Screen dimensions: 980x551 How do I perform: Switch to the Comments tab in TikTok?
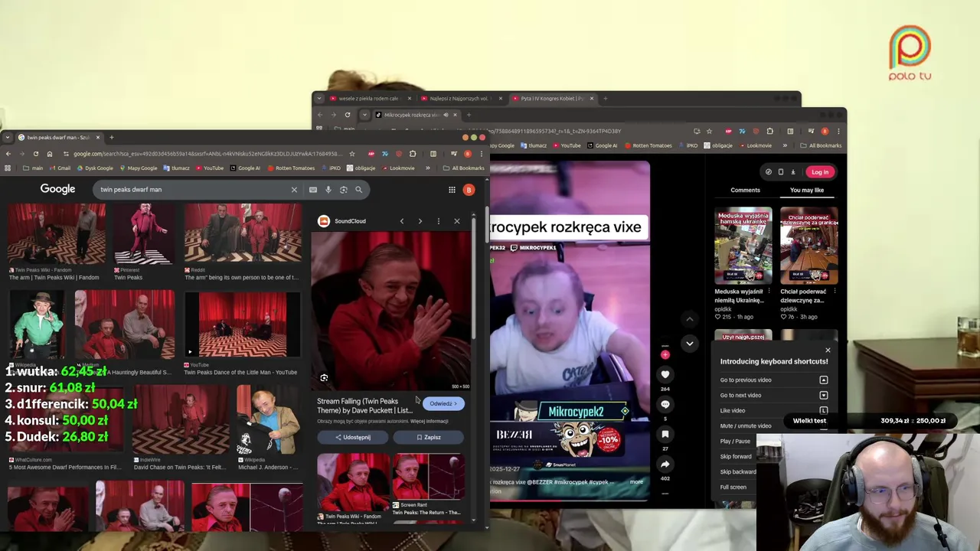pos(745,190)
